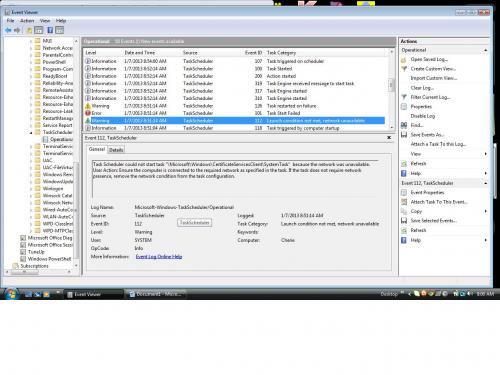Choose Attach Task To This Event

(x=439, y=202)
